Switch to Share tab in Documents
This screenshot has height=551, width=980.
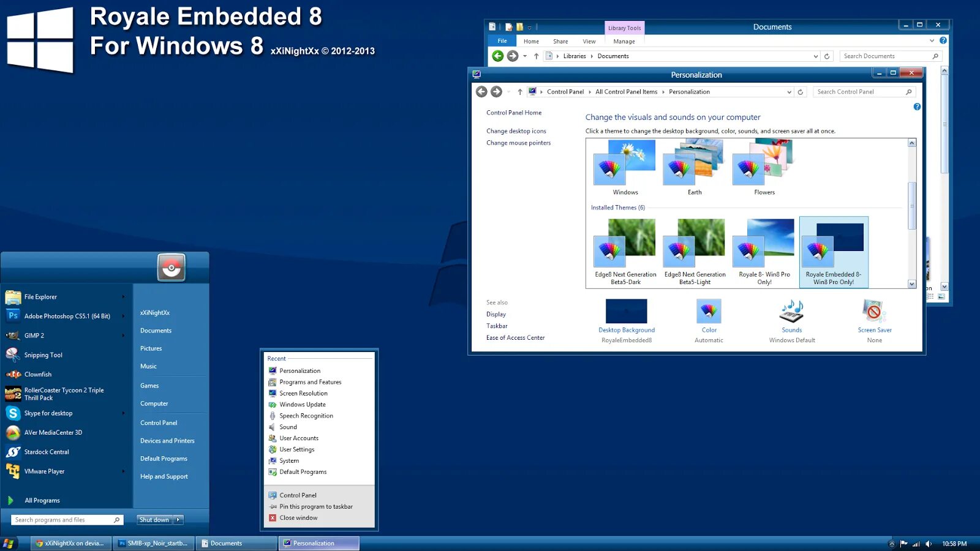point(560,42)
